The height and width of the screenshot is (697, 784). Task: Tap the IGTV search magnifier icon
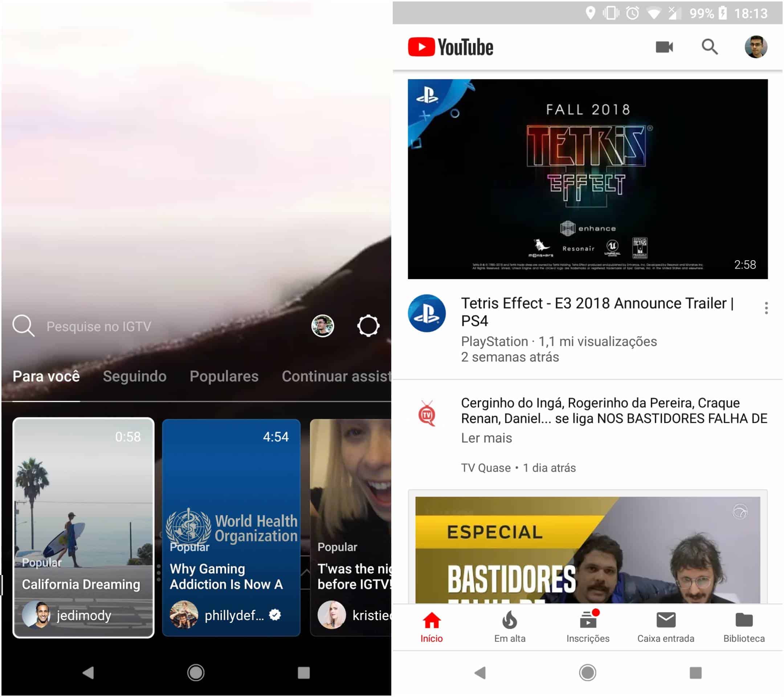tap(23, 326)
